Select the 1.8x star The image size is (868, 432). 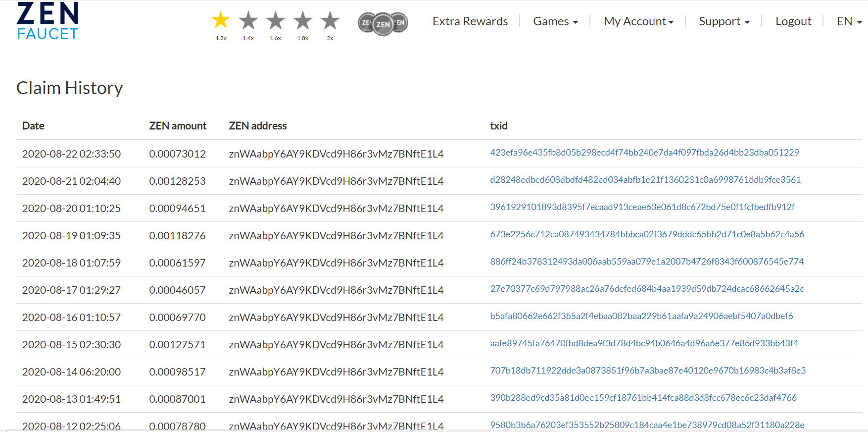click(x=303, y=20)
